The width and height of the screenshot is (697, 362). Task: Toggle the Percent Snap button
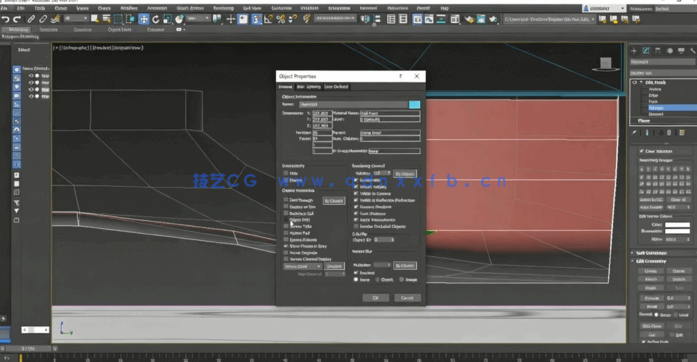[280, 19]
